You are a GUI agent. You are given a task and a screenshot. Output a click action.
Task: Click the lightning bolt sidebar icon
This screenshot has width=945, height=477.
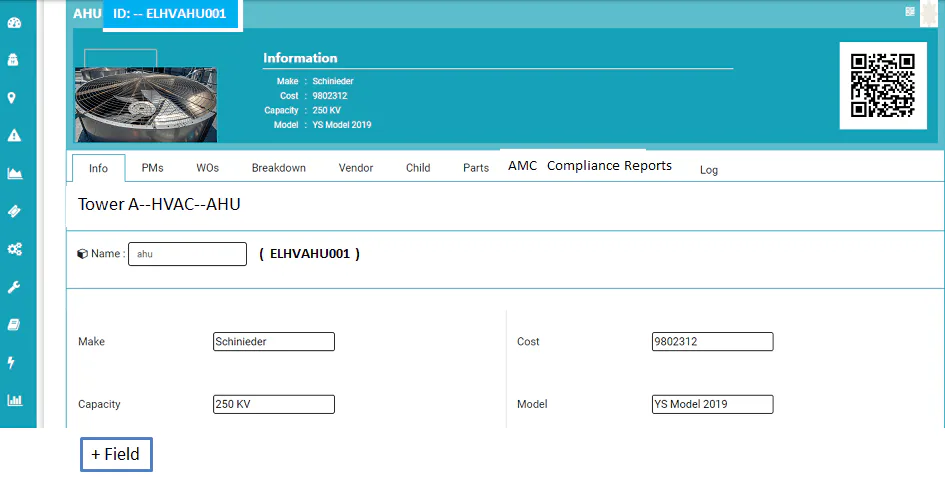11,362
